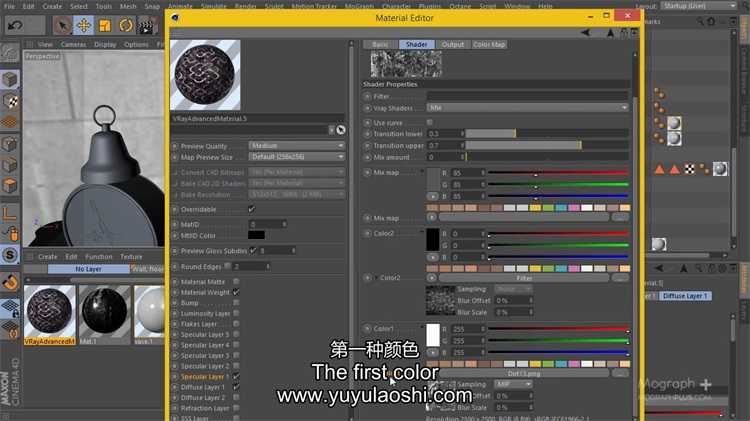
Task: Click the material name picker icon
Action: (341, 130)
